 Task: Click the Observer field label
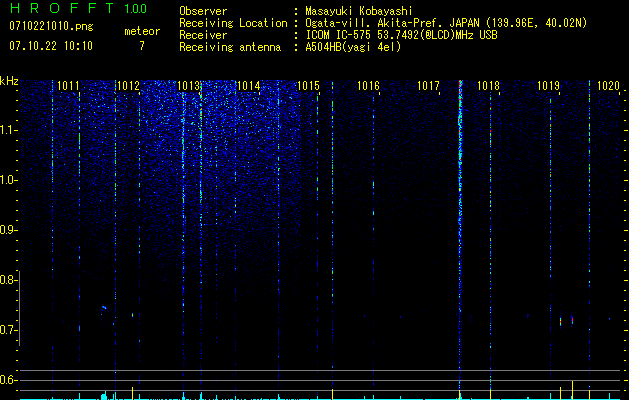203,11
